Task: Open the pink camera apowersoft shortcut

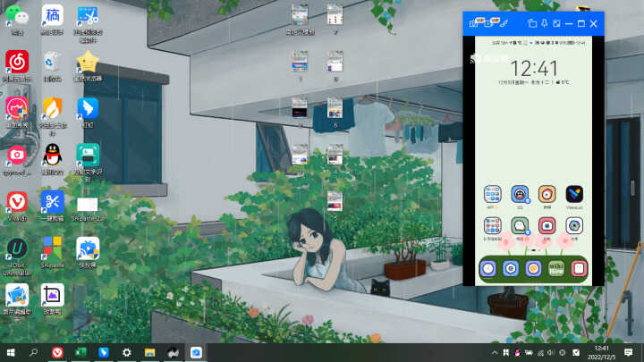Action: (x=17, y=156)
